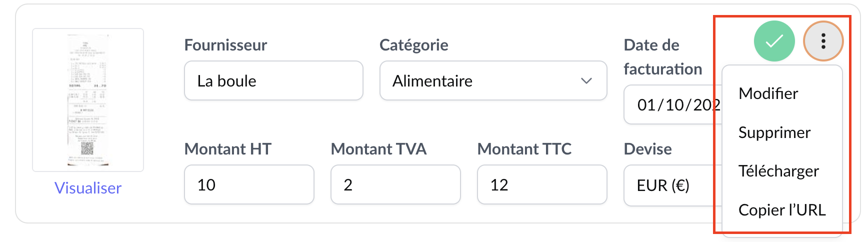Focus the Fournisseur field containing La boule
This screenshot has width=868, height=242.
pos(273,81)
